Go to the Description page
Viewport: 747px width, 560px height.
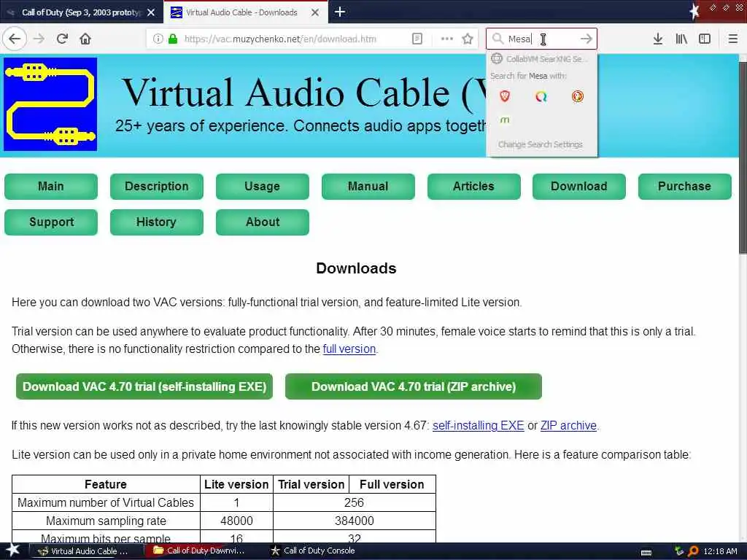[x=157, y=186]
